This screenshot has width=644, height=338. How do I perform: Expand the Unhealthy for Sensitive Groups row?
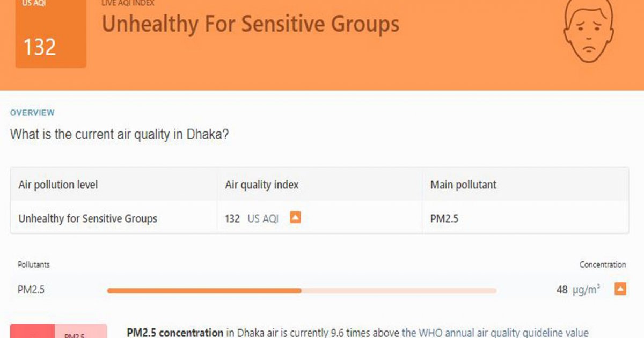coord(87,218)
